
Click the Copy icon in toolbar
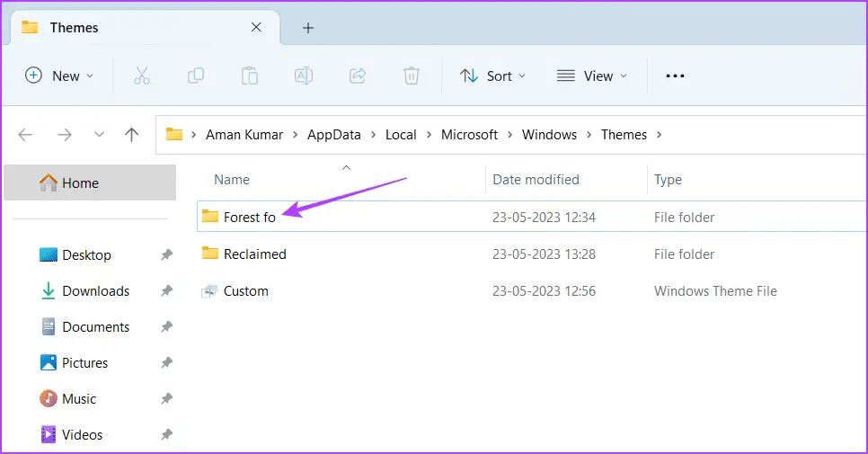[x=196, y=76]
